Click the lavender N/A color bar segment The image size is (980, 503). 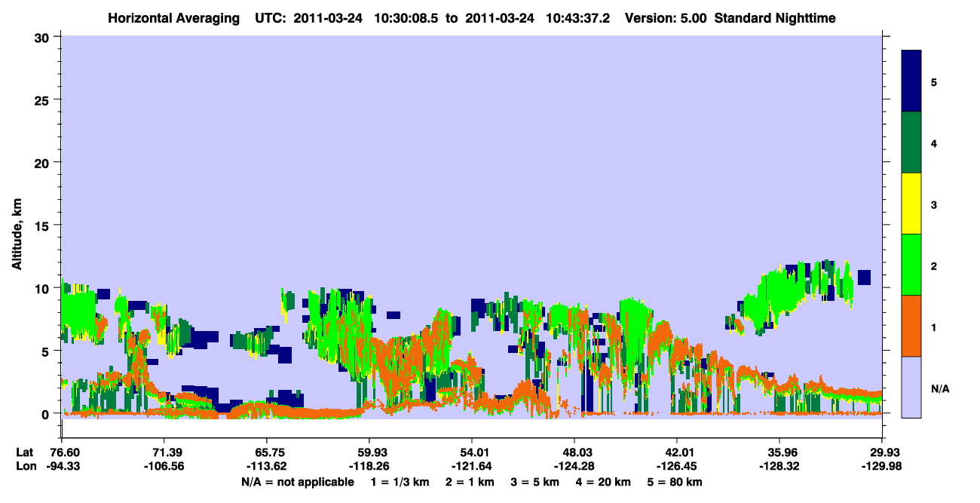[x=911, y=387]
